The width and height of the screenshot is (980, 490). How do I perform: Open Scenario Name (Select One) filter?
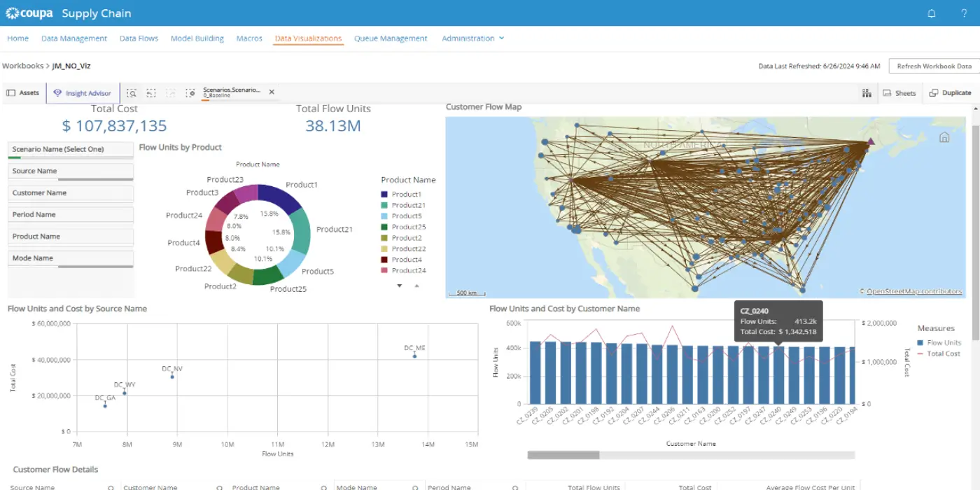click(x=70, y=150)
